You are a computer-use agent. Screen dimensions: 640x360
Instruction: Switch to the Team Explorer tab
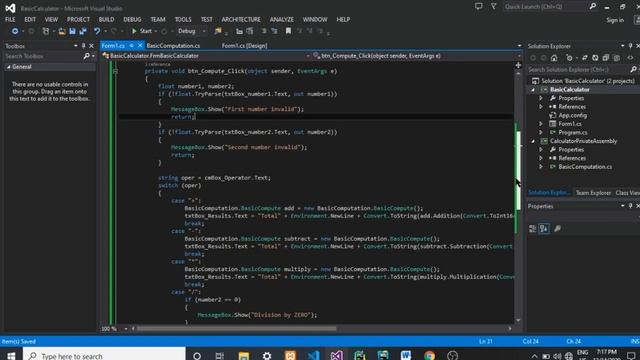point(593,193)
